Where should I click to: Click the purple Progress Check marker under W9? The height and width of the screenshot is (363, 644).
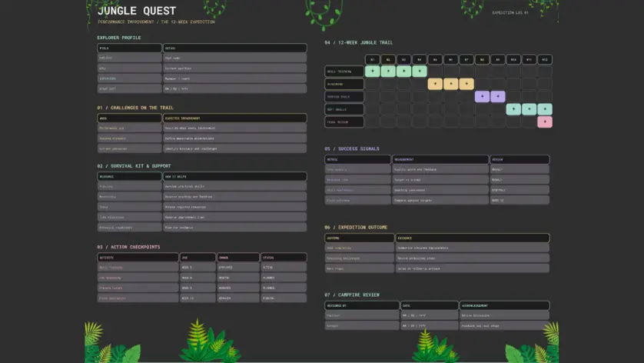click(x=498, y=97)
